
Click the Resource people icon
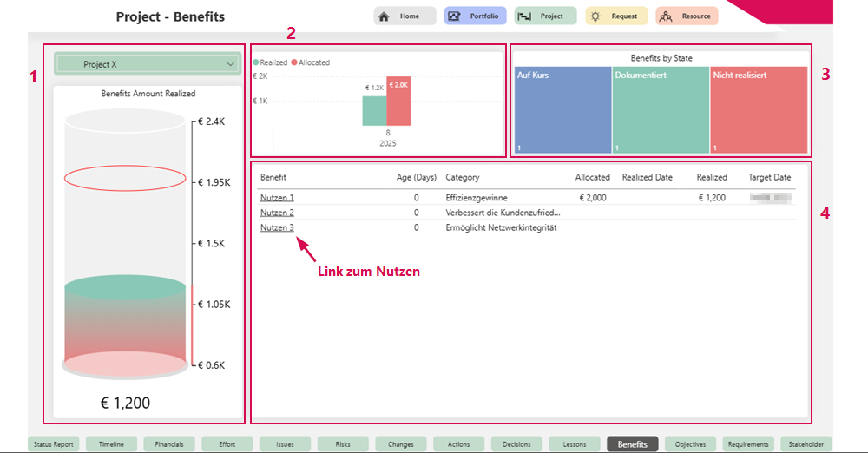click(666, 16)
